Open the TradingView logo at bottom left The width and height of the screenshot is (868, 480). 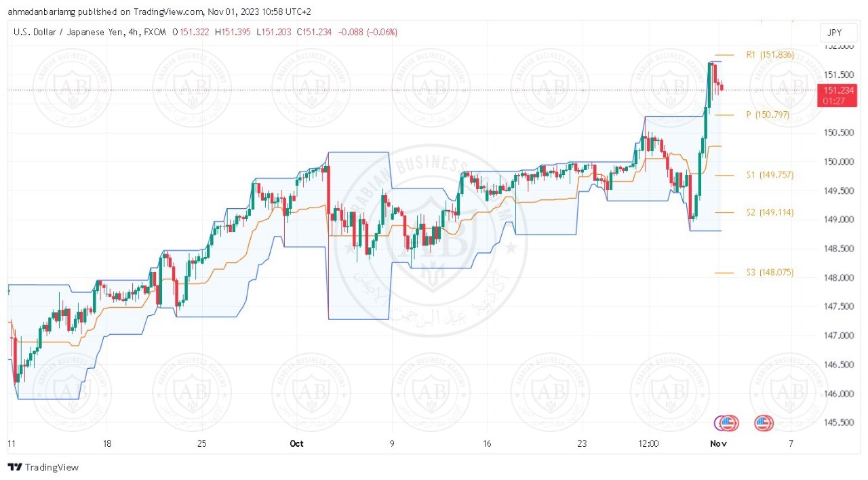coord(43,467)
